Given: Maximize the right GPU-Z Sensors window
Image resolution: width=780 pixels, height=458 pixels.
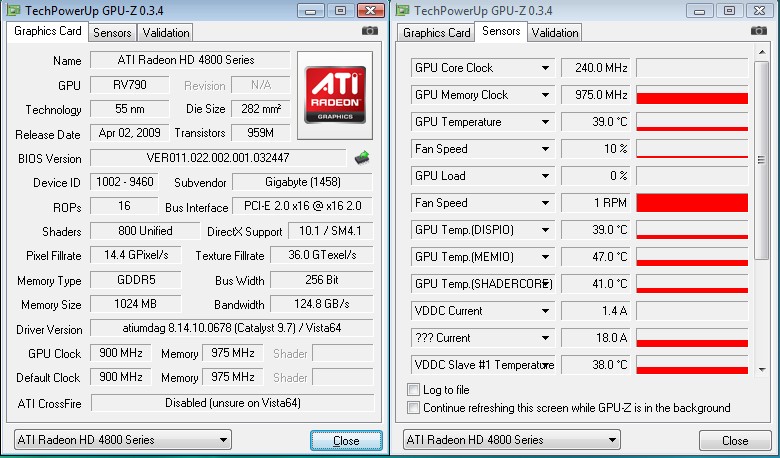Looking at the screenshot, I should 729,10.
